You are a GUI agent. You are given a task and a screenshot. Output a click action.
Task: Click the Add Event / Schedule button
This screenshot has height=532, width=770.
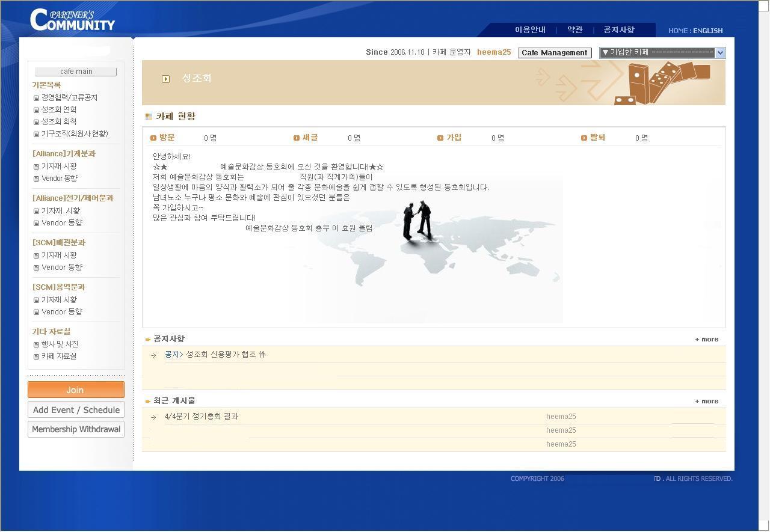[x=76, y=410]
